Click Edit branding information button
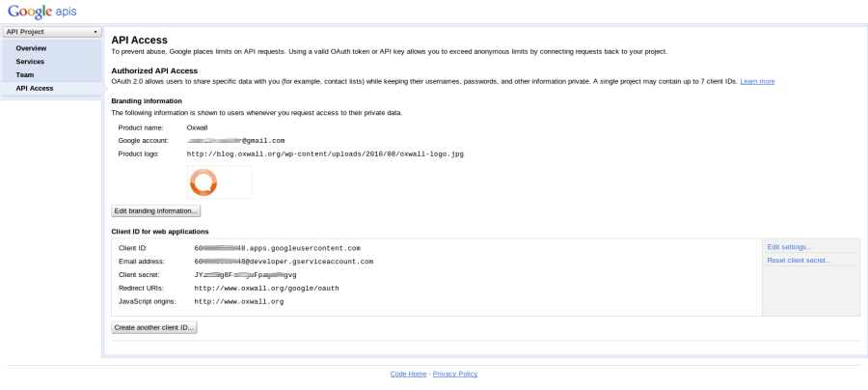The width and height of the screenshot is (868, 390). pyautogui.click(x=155, y=211)
